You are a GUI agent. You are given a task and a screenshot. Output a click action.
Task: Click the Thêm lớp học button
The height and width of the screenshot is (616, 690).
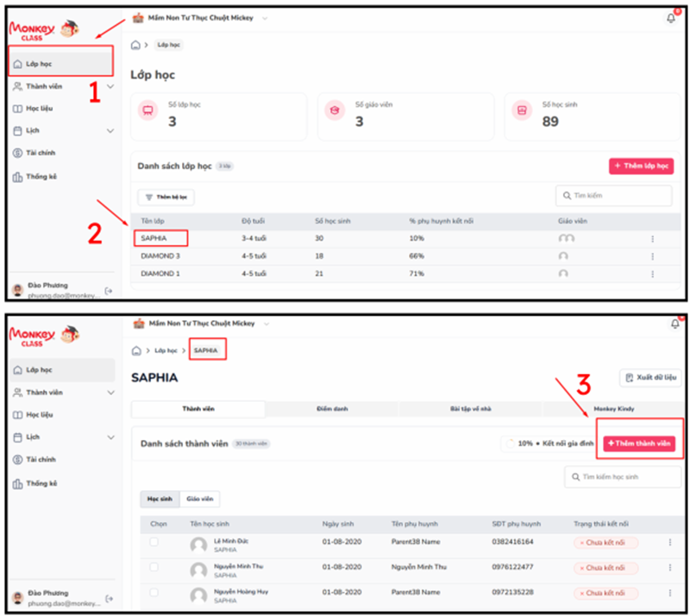tap(641, 167)
